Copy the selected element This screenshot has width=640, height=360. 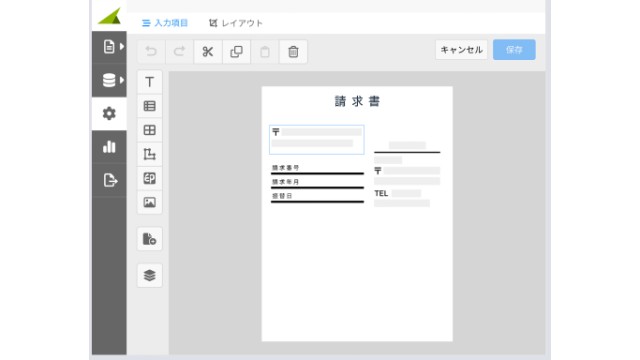coord(236,51)
